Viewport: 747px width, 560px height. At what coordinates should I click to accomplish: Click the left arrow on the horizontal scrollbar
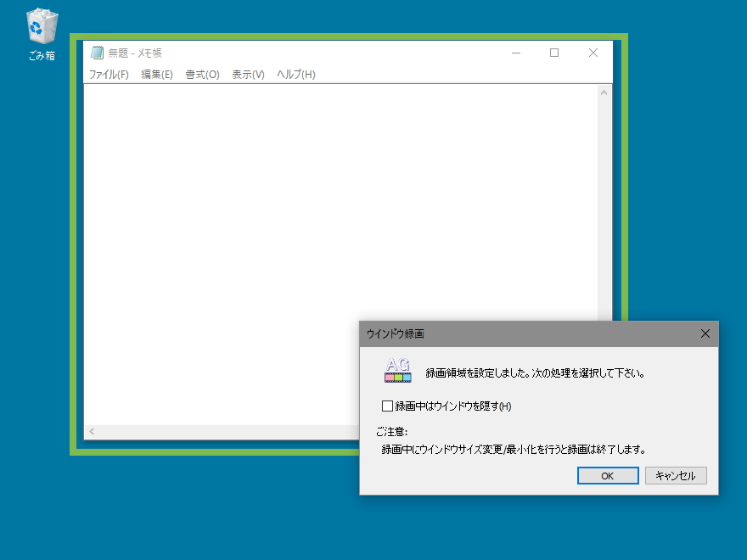pos(92,432)
